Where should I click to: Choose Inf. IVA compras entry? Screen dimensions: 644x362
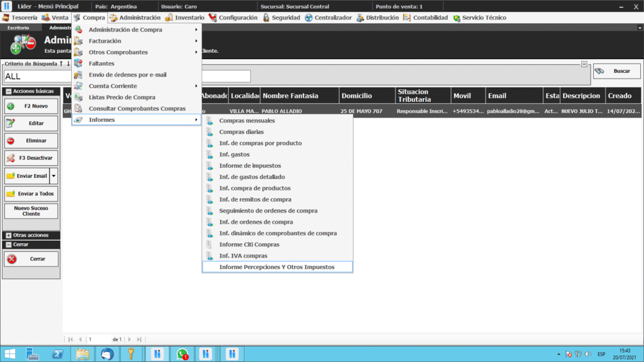pyautogui.click(x=243, y=256)
